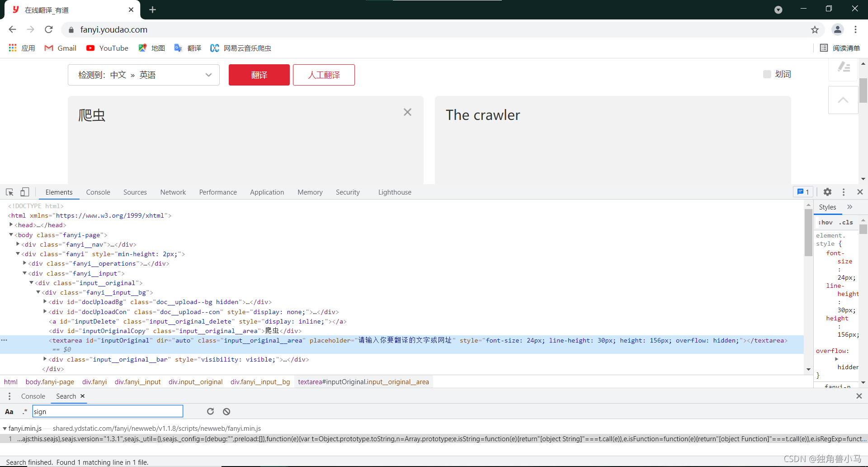868x467 pixels.
Task: Open the 地图 maps bookmark
Action: point(151,48)
